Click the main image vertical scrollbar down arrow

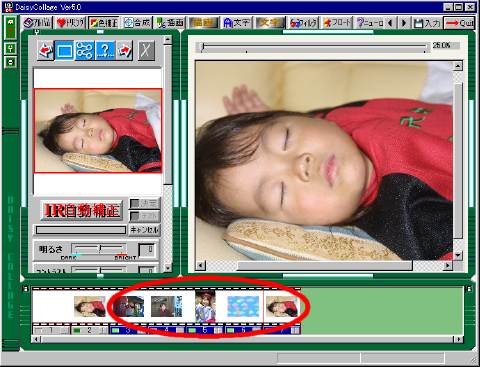pyautogui.click(x=458, y=255)
